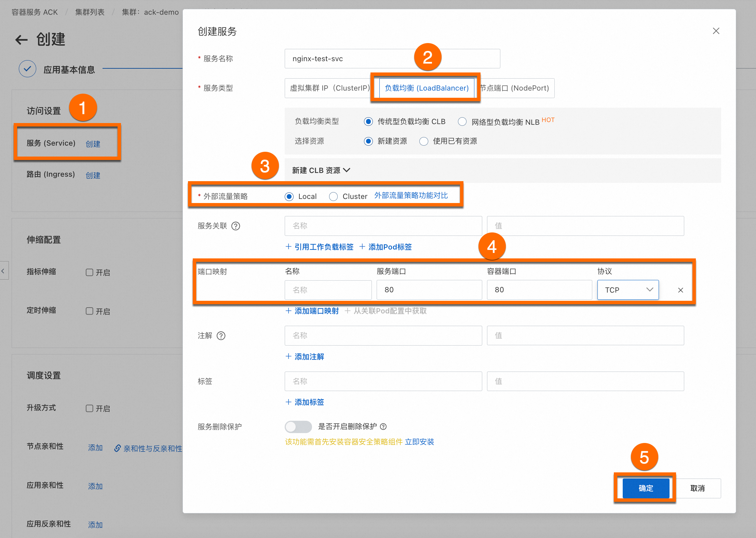756x538 pixels.
Task: Go to 容器服务 ACK breadcrumb
Action: pyautogui.click(x=35, y=12)
